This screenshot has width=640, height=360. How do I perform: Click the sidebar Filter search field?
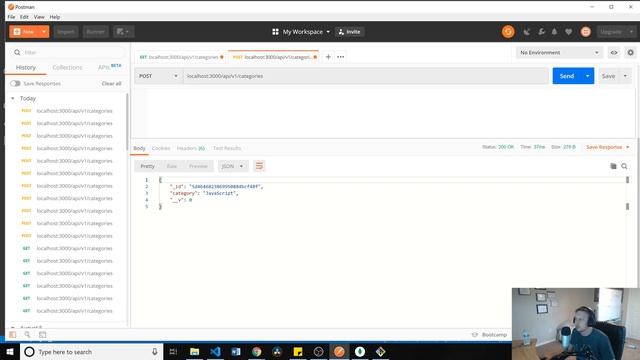coord(68,52)
